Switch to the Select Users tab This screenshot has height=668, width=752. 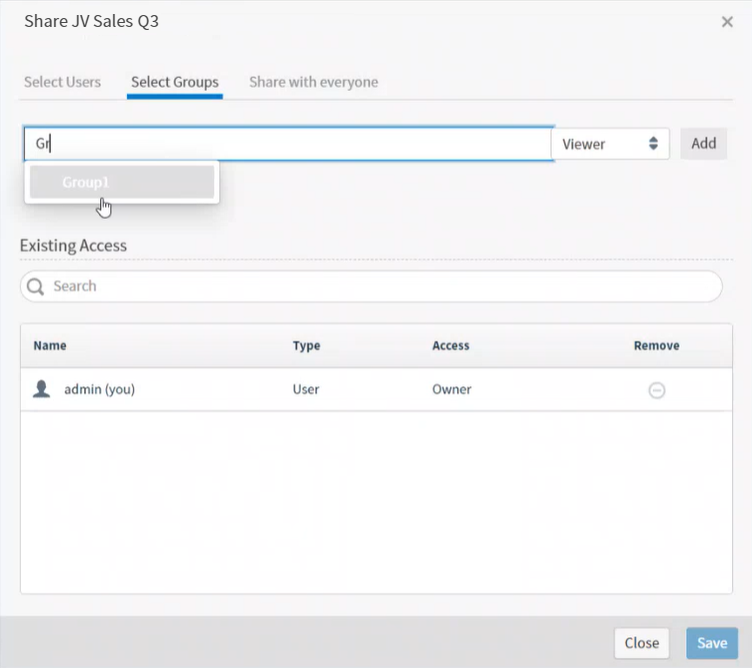(62, 82)
